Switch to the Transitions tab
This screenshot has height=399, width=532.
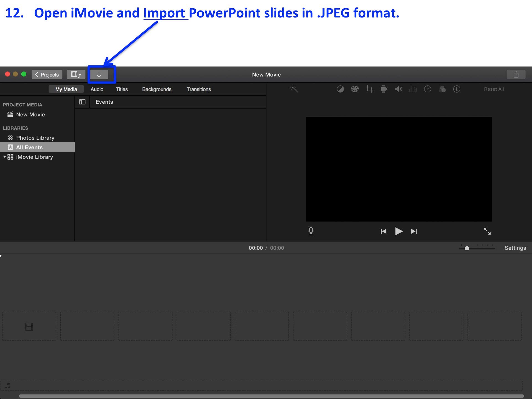click(x=198, y=89)
